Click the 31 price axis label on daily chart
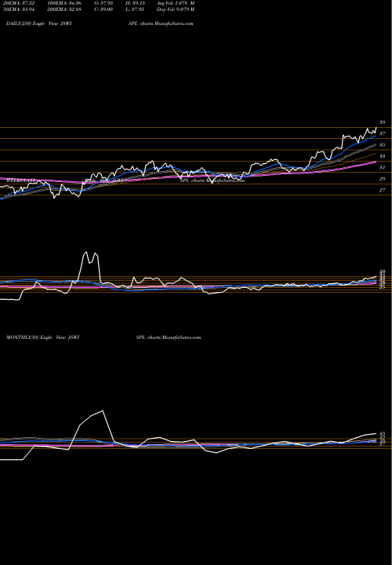The height and width of the screenshot is (565, 392). pos(383,168)
